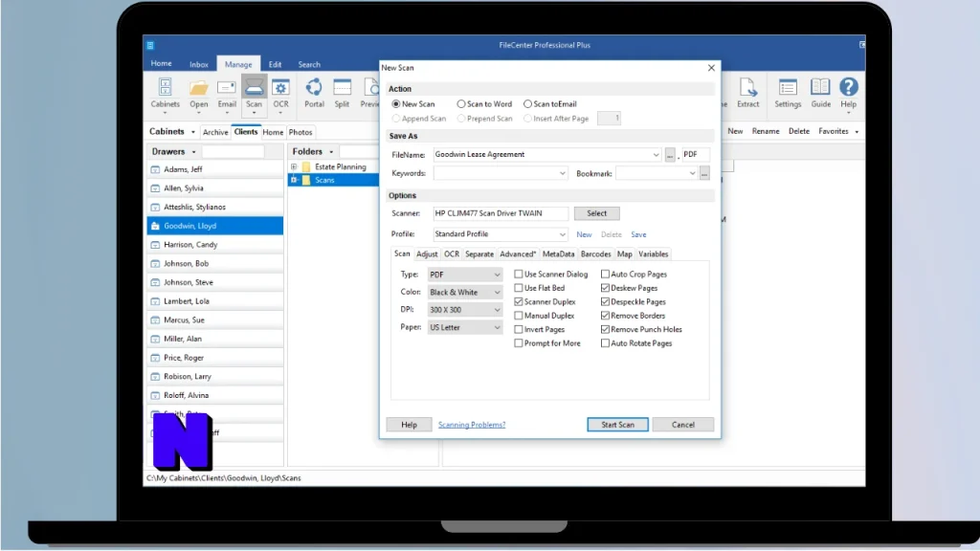Click the Goodwin, Lloyd drawer icon
This screenshot has width=980, height=551.
click(155, 226)
